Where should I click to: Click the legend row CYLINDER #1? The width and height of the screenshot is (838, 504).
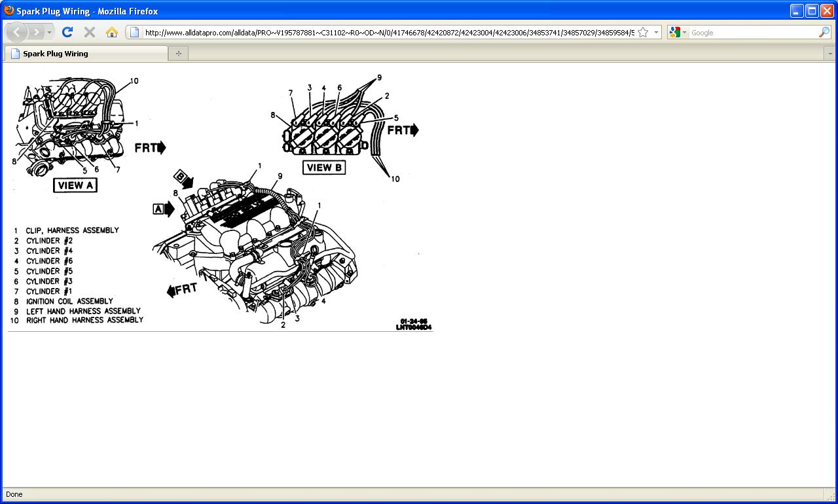tap(43, 291)
